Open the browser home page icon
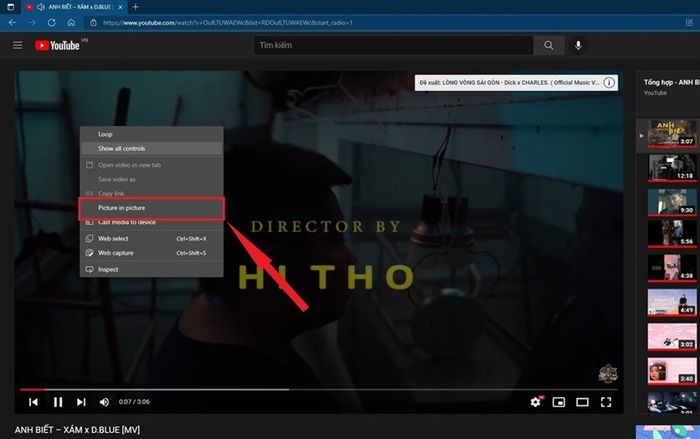 (71, 22)
